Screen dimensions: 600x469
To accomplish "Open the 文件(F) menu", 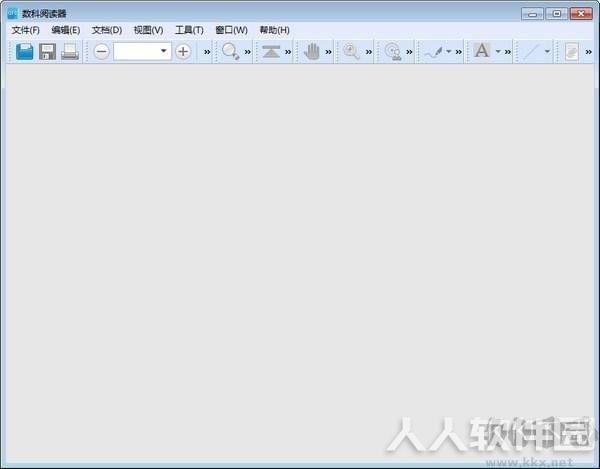I will 26,30.
